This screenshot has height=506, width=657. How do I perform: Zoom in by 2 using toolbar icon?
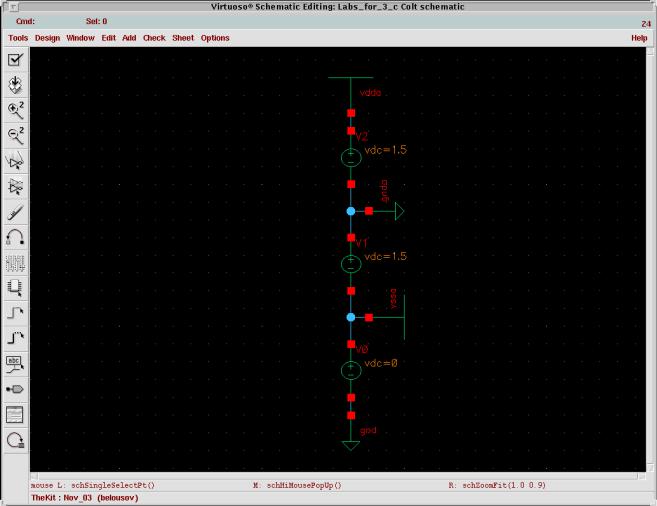15,110
